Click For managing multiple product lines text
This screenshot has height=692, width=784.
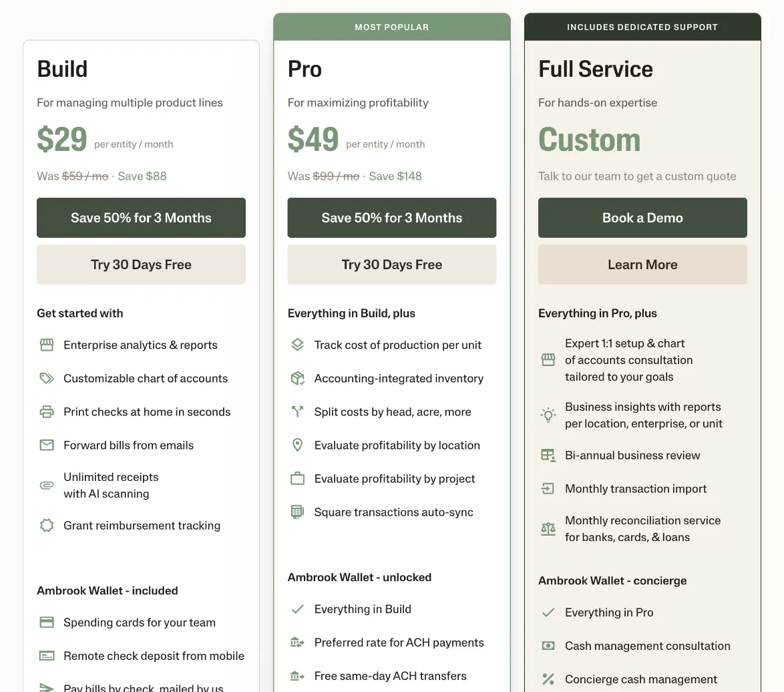coord(130,102)
